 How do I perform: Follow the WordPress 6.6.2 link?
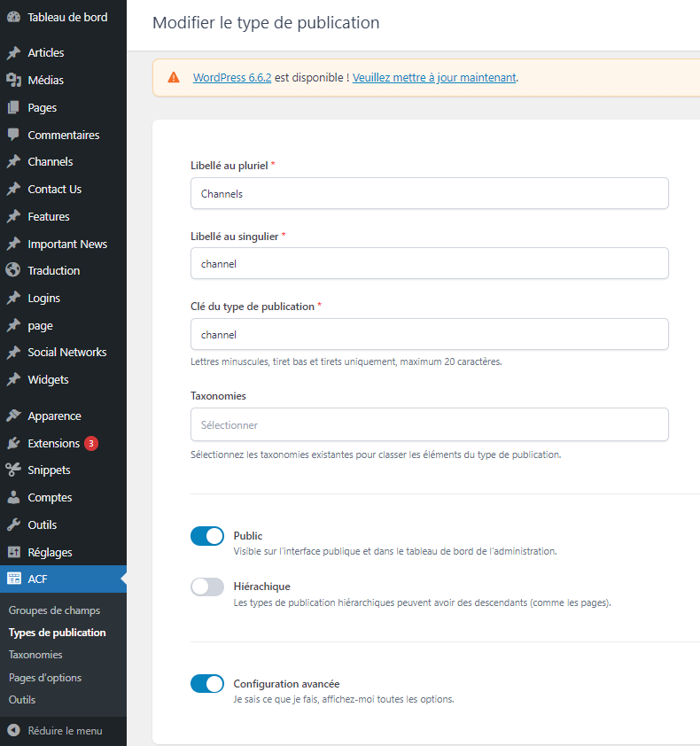(x=232, y=77)
